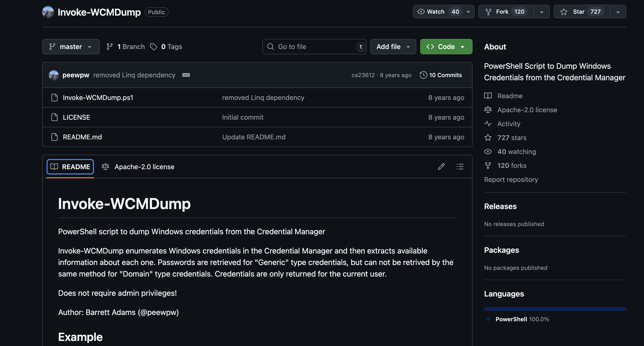644x346 pixels.
Task: Click the 't' keyboard shortcut hint
Action: click(361, 47)
